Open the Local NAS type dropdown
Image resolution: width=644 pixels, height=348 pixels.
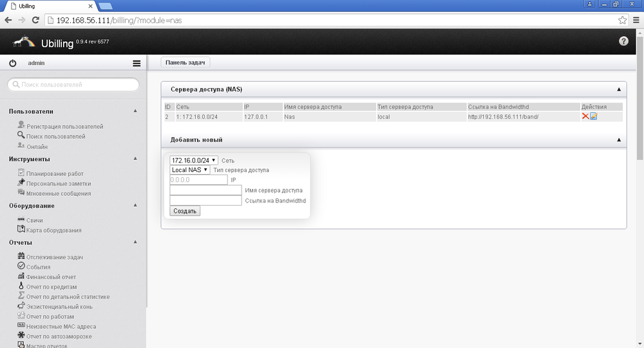(x=190, y=170)
